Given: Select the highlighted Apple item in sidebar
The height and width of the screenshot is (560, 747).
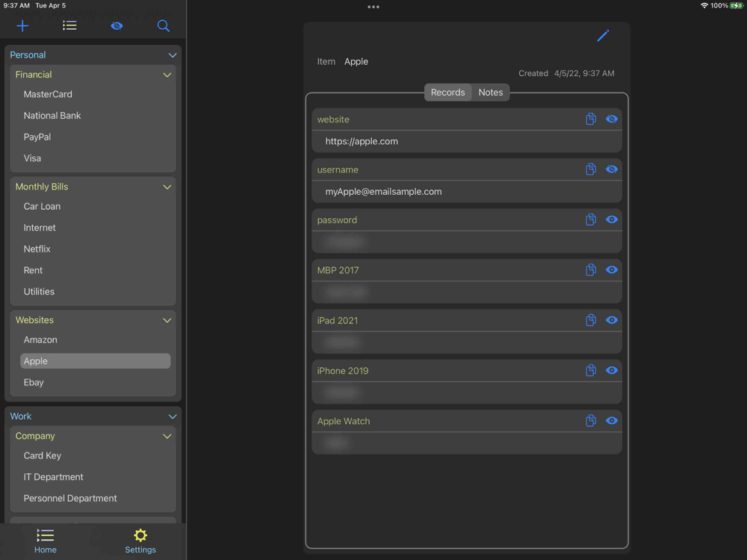Looking at the screenshot, I should pyautogui.click(x=96, y=361).
